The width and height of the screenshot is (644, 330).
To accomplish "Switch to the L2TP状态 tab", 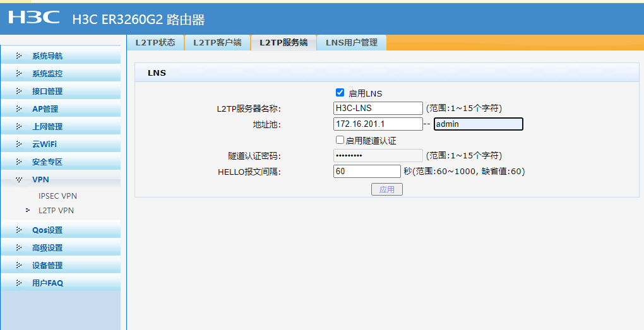I will click(x=155, y=43).
